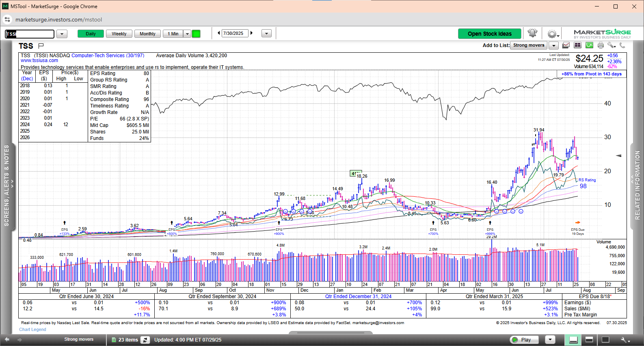Click the 31.94 high price label
The width and height of the screenshot is (644, 346).
539,130
